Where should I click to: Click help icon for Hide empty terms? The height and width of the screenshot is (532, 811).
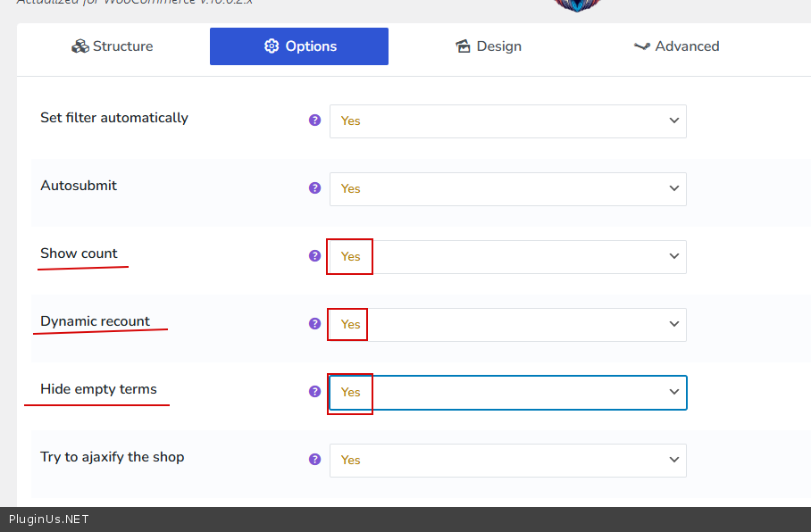pyautogui.click(x=314, y=391)
